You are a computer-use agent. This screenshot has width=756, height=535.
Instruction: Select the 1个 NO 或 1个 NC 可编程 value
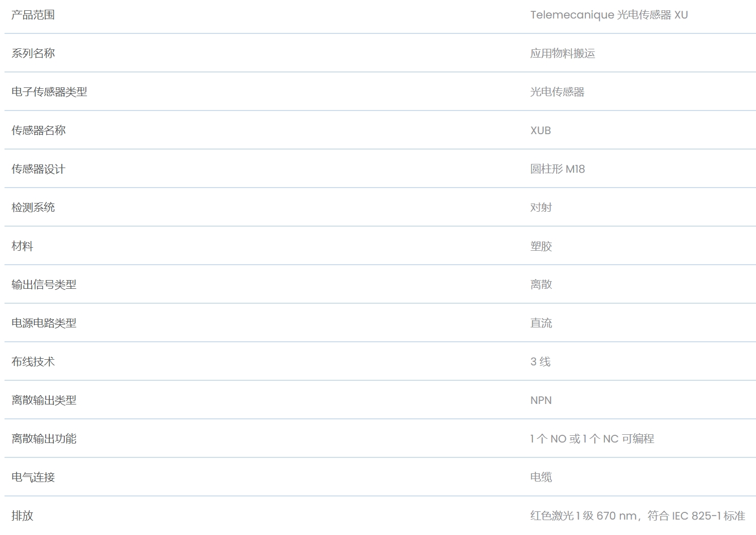(x=592, y=439)
